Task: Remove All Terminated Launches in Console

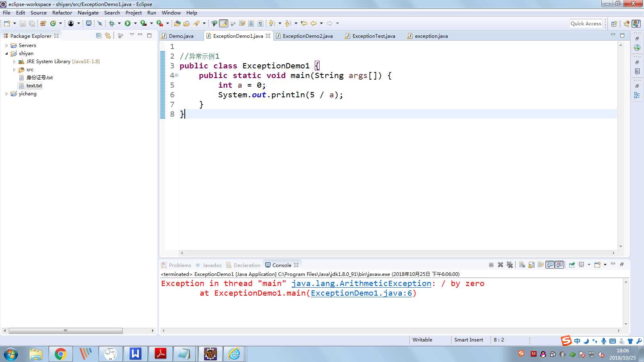Action: point(510,265)
